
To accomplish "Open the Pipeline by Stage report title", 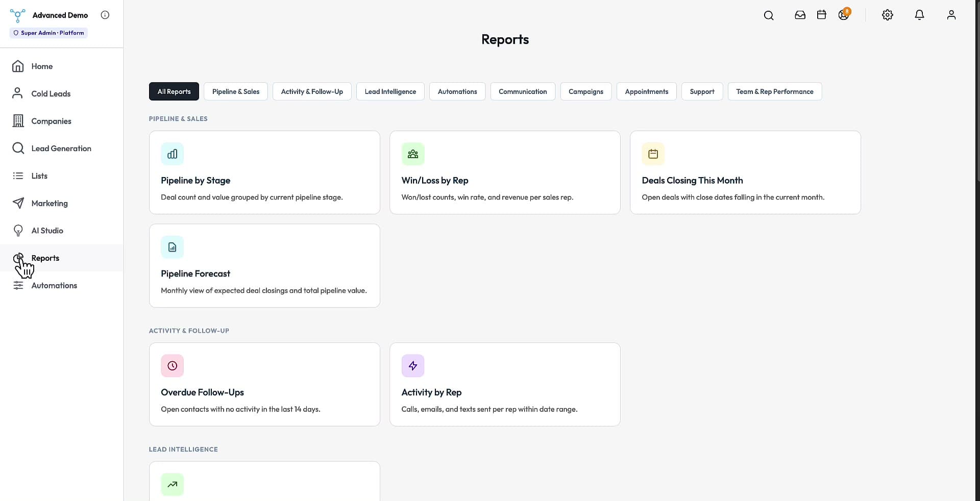I will tap(195, 181).
